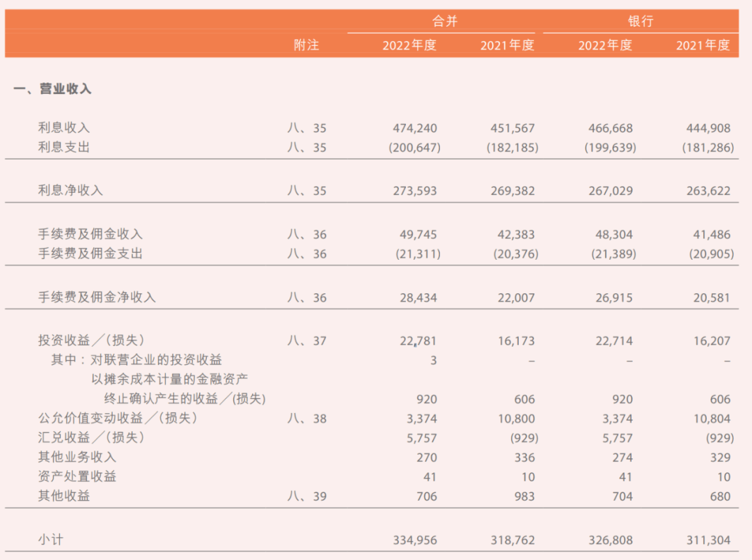This screenshot has height=560, width=752.
Task: Click the first 2022年度 column header
Action: (x=407, y=46)
